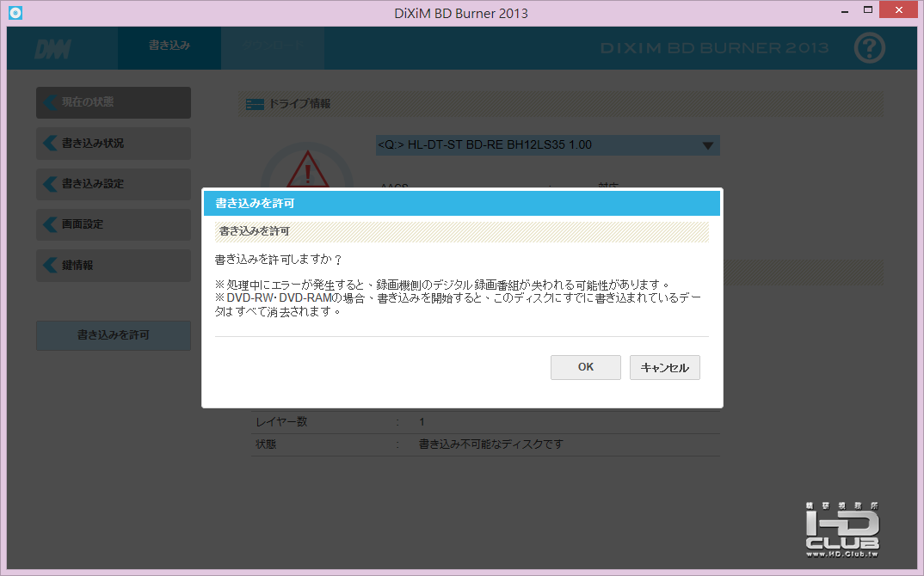Confirm the dialog with OK
Viewport: 924px width, 576px height.
pyautogui.click(x=585, y=367)
